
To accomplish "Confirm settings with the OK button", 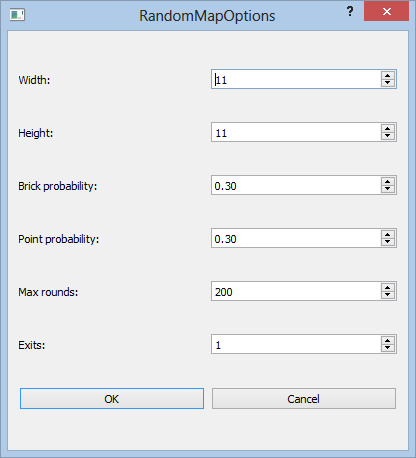I will coord(112,398).
